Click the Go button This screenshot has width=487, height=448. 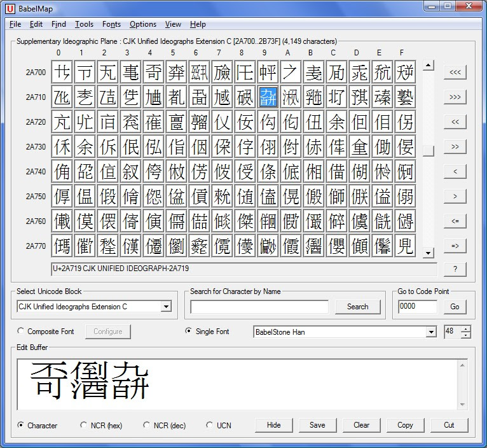coord(455,307)
